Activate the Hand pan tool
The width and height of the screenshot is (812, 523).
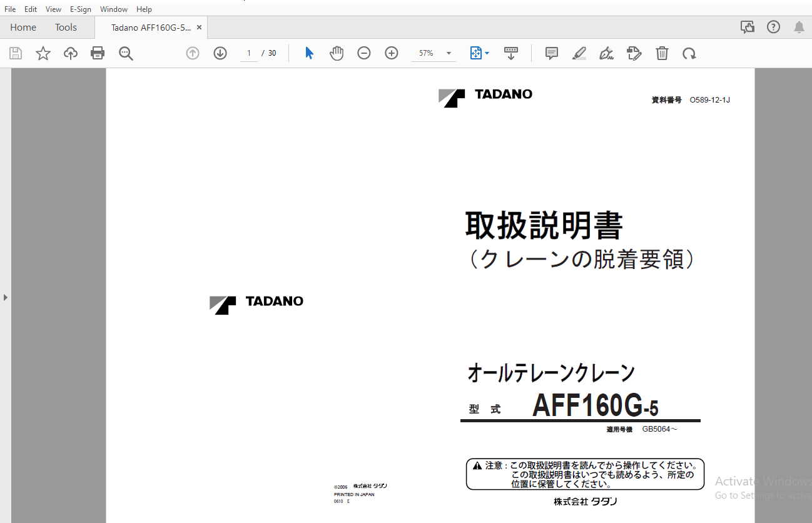337,53
